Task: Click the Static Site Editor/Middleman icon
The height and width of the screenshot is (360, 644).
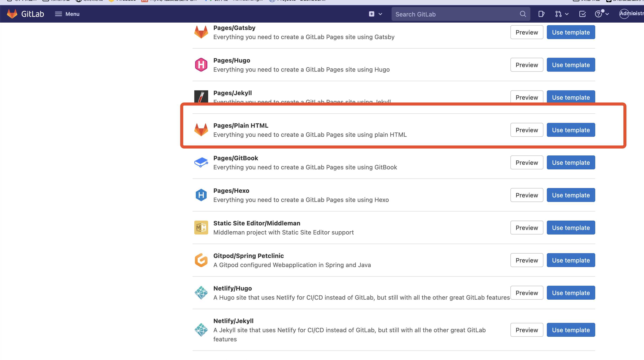Action: click(201, 227)
